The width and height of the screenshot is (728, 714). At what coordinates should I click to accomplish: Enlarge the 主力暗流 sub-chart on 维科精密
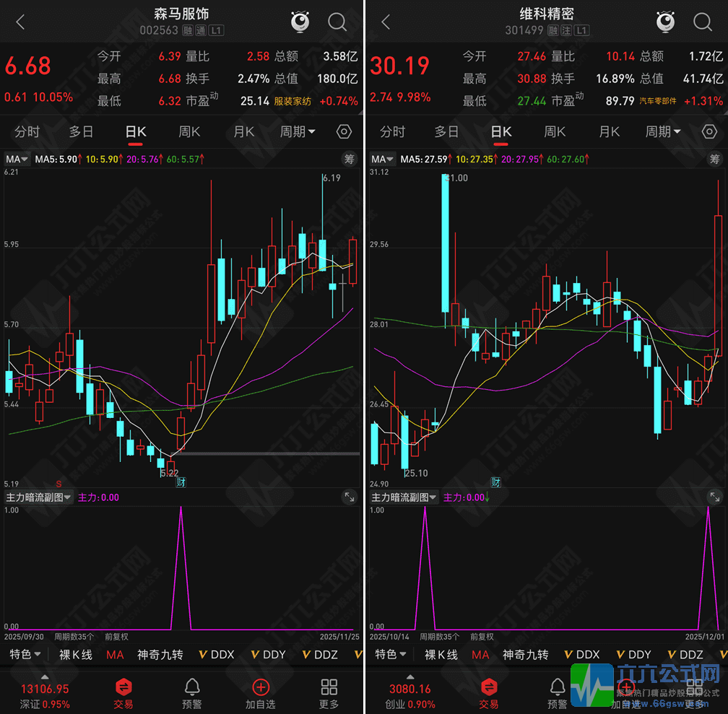(714, 497)
